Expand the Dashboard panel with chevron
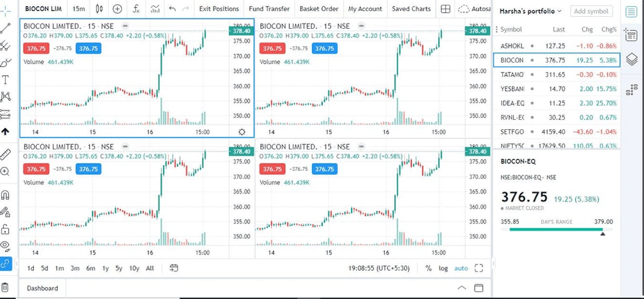The image size is (644, 299). [462, 288]
